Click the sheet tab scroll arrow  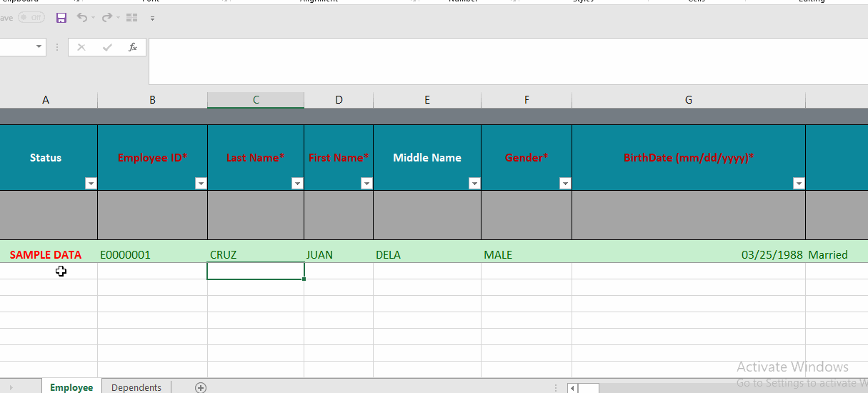click(11, 387)
